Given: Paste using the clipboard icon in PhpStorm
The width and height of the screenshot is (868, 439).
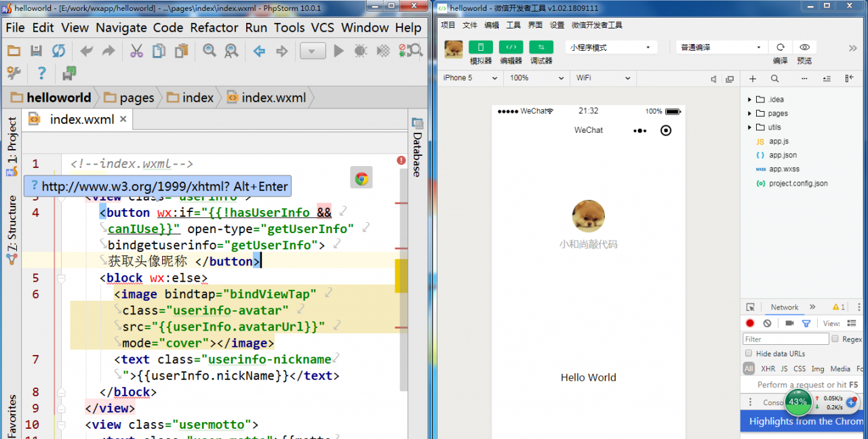Looking at the screenshot, I should (181, 51).
